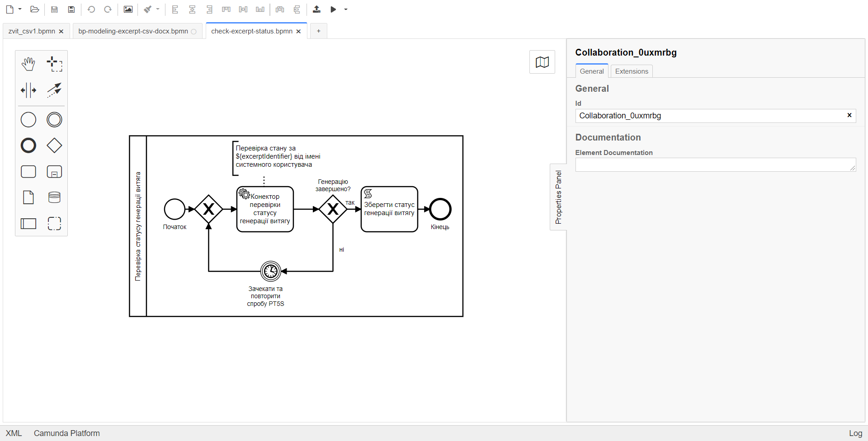Pick the global connect tool
Viewport: 868px width, 441px height.
(54, 90)
